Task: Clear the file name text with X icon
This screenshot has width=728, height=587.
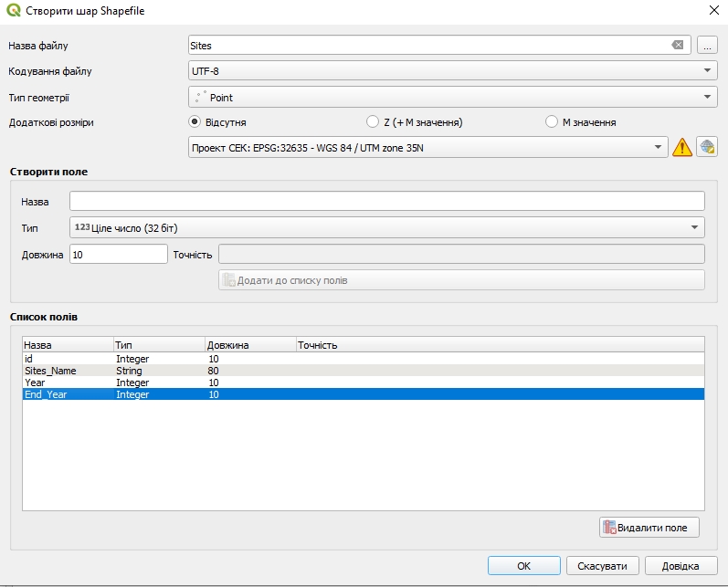Action: (677, 45)
